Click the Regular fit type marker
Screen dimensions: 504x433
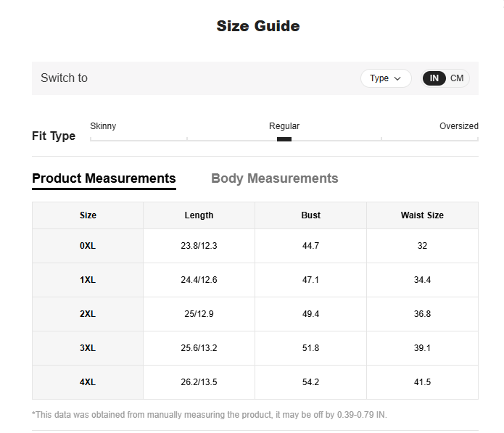click(284, 139)
